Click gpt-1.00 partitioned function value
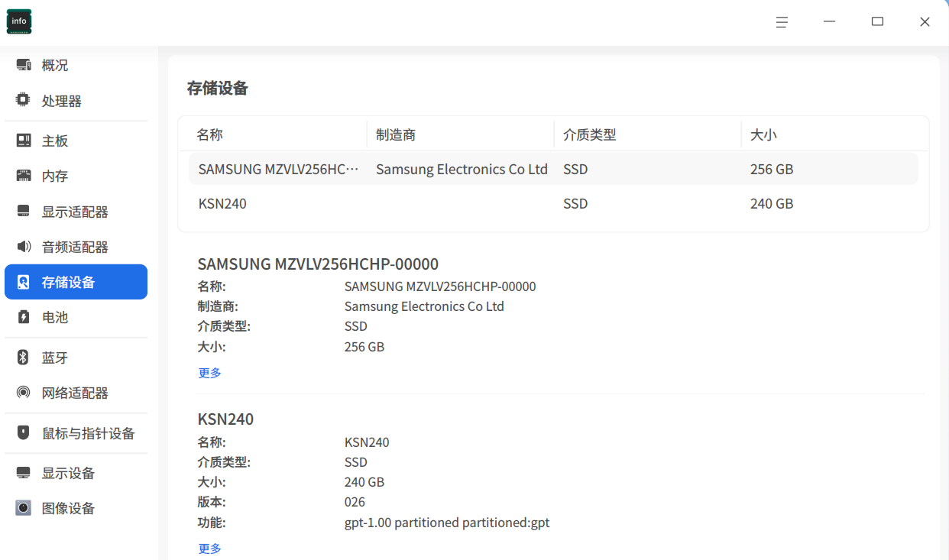Image resolution: width=949 pixels, height=560 pixels. pyautogui.click(x=447, y=523)
